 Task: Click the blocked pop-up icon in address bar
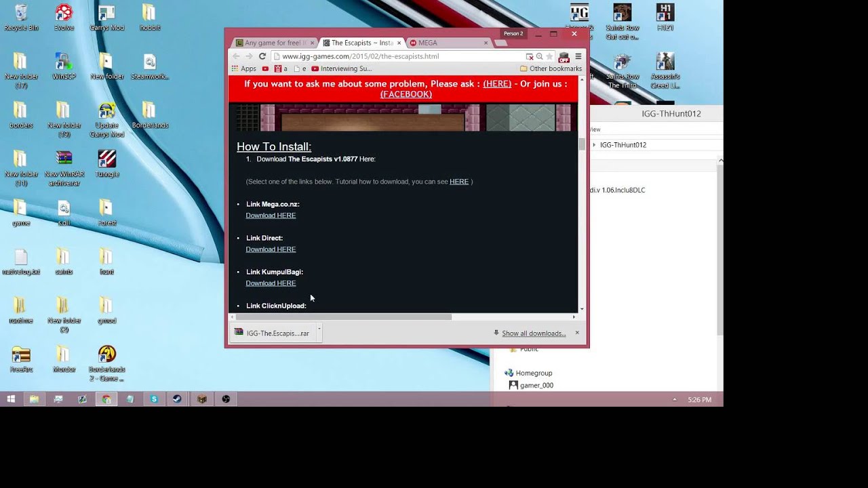(530, 56)
